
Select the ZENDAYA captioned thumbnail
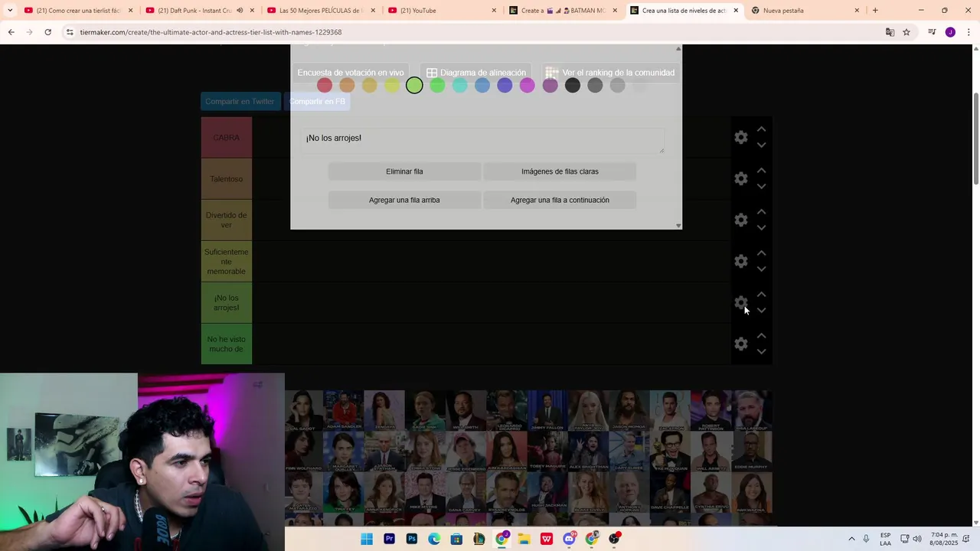click(384, 411)
